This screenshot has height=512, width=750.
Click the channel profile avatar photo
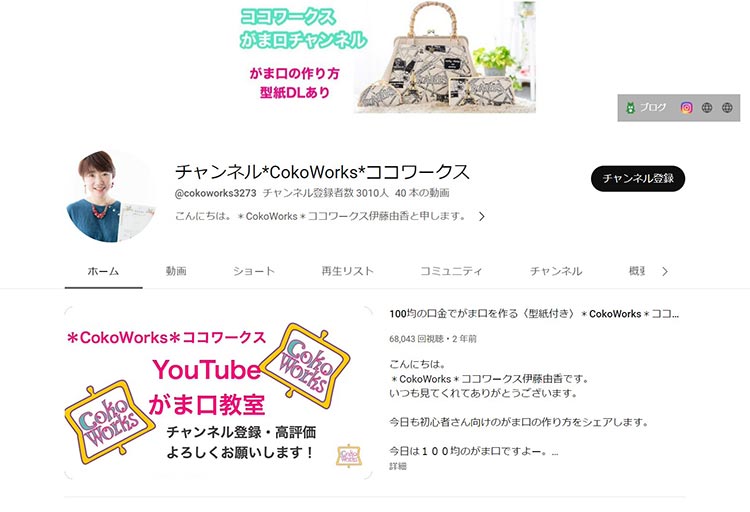pos(111,196)
